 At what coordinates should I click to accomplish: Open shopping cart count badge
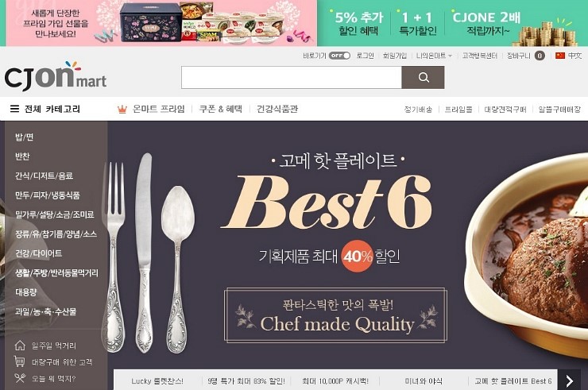[x=540, y=56]
